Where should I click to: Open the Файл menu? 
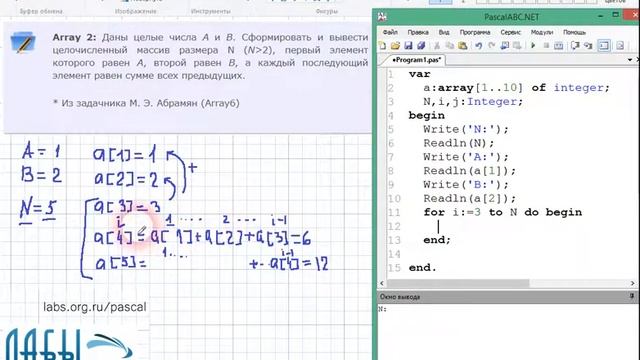pos(390,32)
